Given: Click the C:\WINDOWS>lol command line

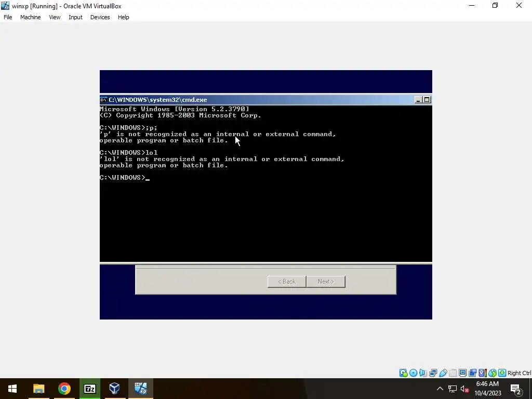Looking at the screenshot, I should click(x=129, y=153).
